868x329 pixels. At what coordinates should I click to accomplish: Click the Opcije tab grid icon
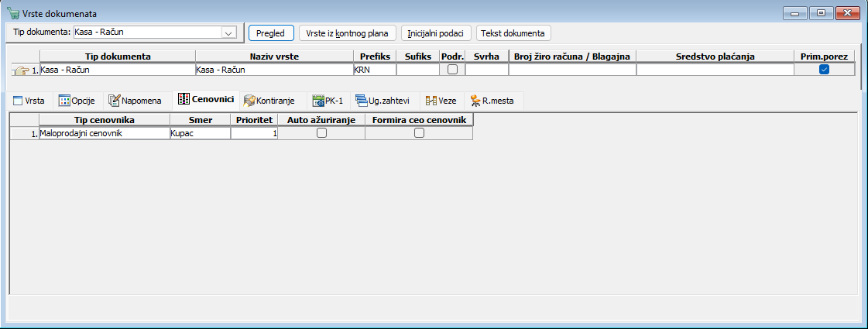pyautogui.click(x=64, y=101)
